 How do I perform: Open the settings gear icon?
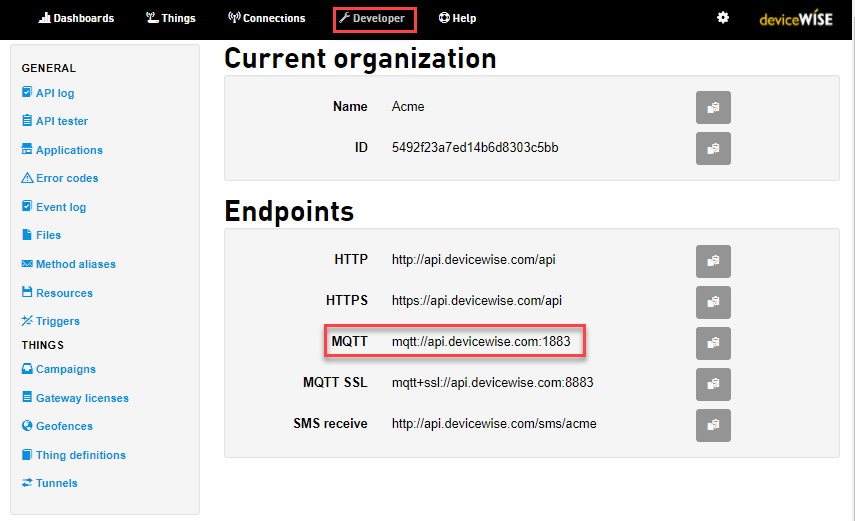click(723, 18)
